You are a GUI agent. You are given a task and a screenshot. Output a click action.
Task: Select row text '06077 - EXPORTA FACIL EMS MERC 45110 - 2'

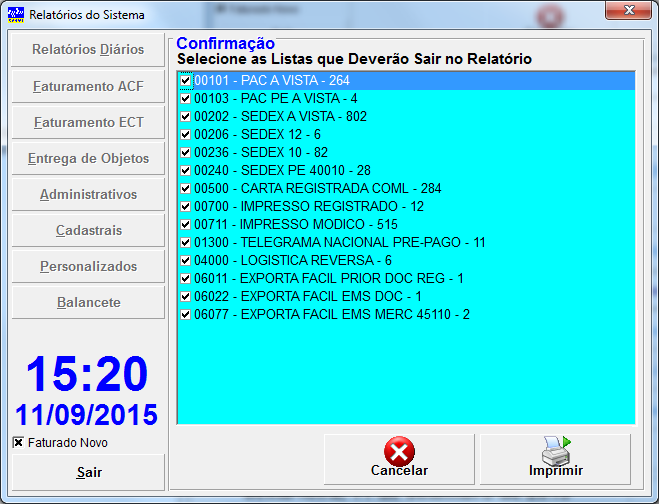pyautogui.click(x=332, y=314)
